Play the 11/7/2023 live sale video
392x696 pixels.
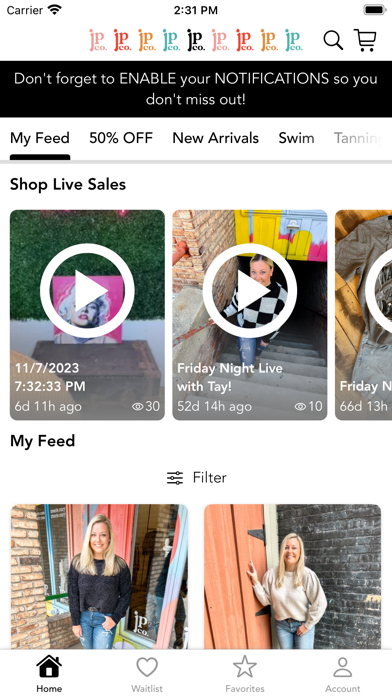87,291
